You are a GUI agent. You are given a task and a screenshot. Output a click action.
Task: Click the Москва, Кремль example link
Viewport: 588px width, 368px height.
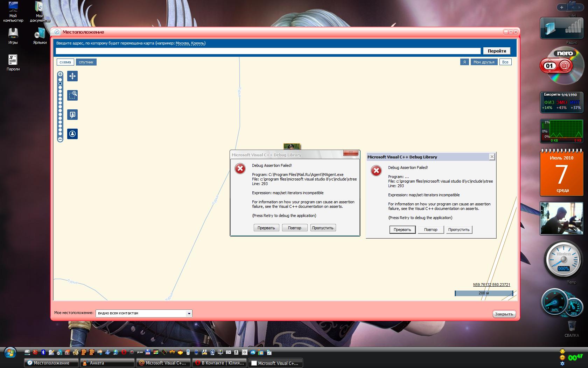(190, 43)
